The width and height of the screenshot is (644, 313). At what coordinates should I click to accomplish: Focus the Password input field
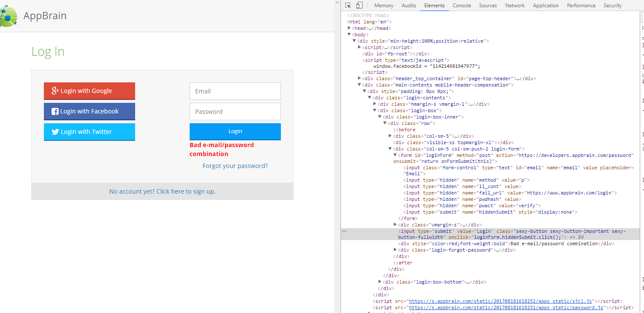(235, 111)
